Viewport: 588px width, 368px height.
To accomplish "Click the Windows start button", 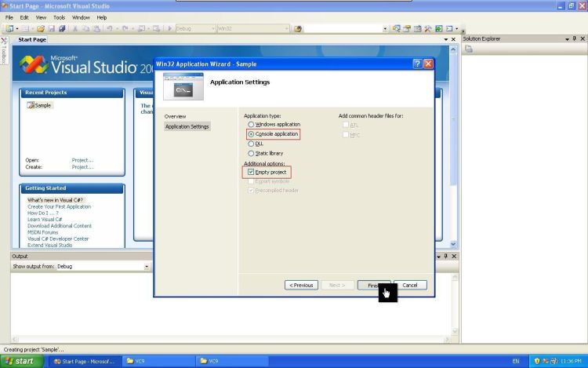I will 22,361.
